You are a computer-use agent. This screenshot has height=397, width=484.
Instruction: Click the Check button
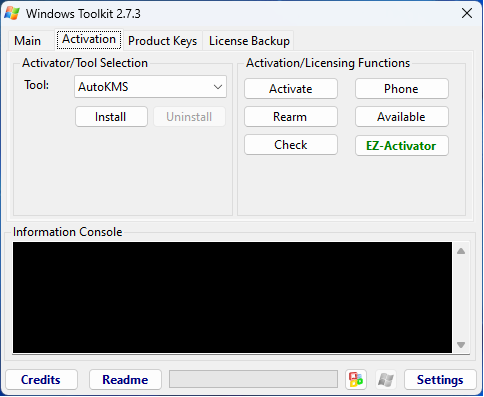(291, 145)
